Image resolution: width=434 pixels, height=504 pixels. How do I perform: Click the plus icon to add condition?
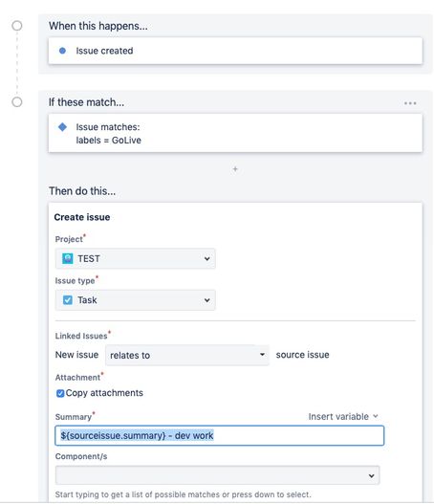235,169
